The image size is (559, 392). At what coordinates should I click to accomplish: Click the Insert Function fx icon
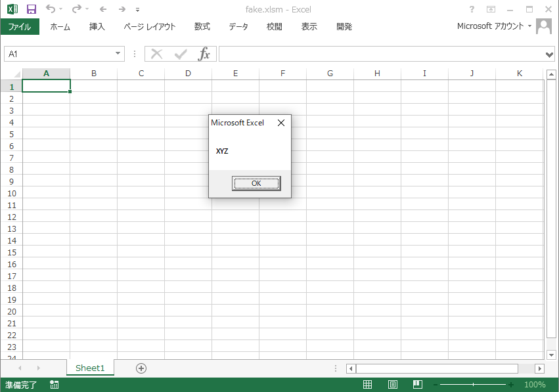tap(204, 54)
